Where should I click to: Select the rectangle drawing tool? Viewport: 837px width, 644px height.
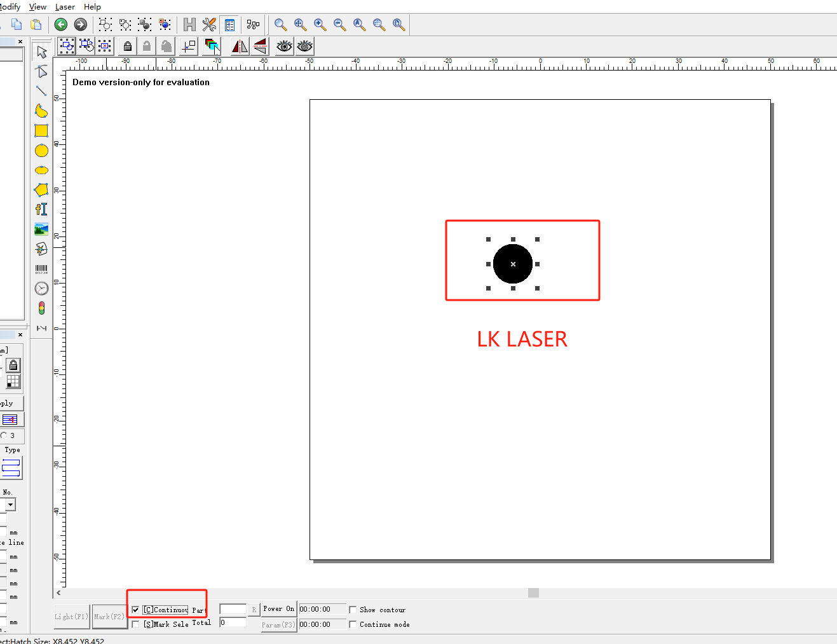41,131
